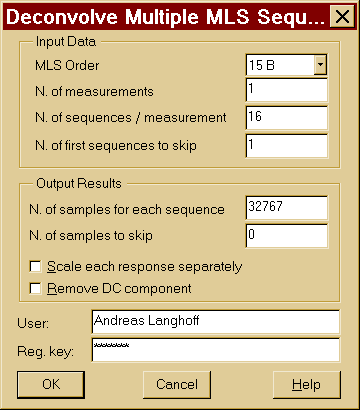This screenshot has height=410, width=360.
Task: Close the Deconvolve Multiple MLS dialog
Action: pyautogui.click(x=342, y=17)
